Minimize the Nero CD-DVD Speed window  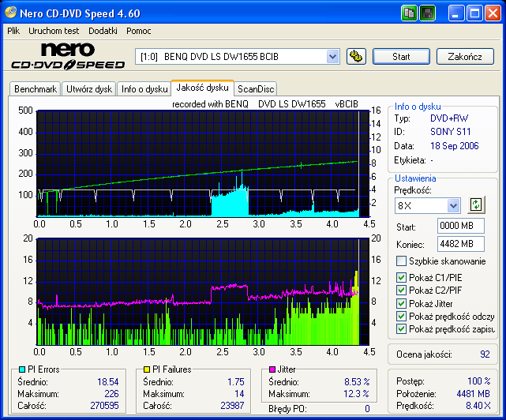[456, 13]
